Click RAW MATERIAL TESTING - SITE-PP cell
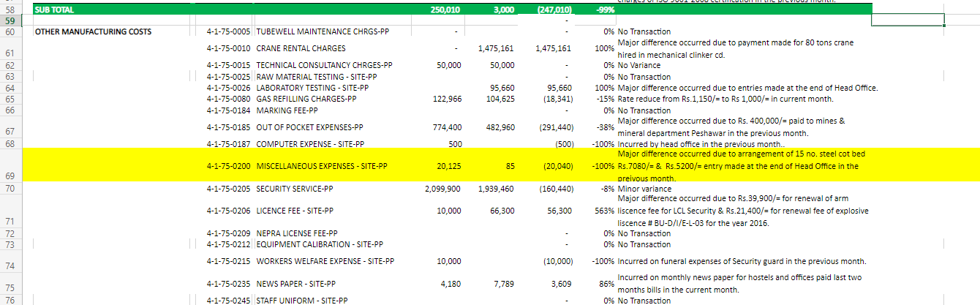Screen dimensions: 980x305 [316, 77]
